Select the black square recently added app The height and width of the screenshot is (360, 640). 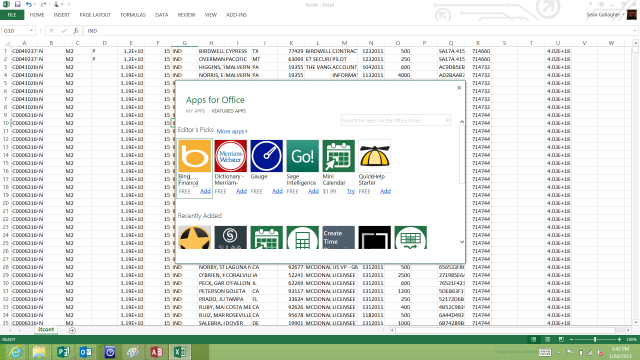(374, 238)
